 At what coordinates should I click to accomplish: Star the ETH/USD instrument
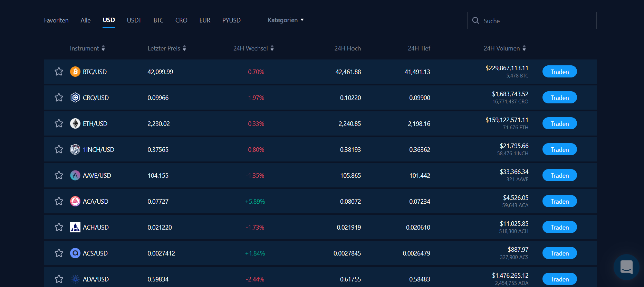tap(59, 123)
